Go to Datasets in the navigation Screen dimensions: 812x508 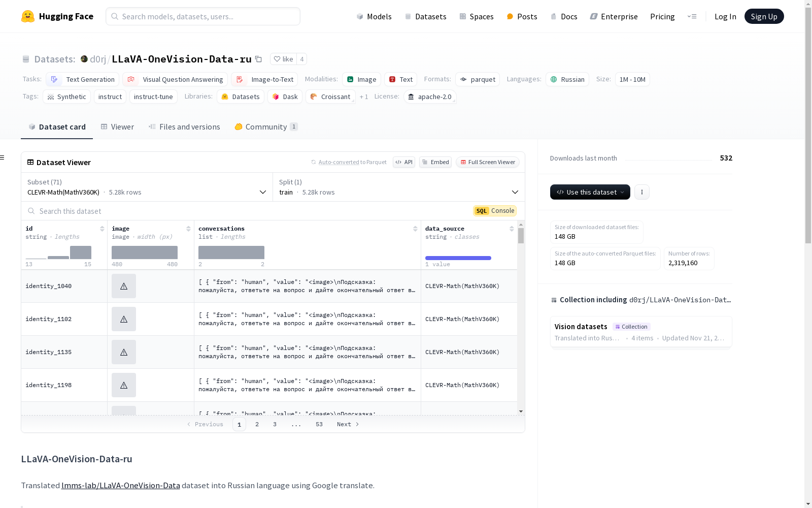pos(425,16)
